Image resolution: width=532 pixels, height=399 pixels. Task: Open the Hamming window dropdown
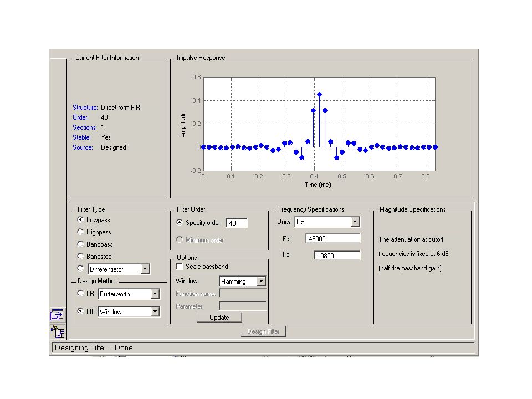click(261, 282)
